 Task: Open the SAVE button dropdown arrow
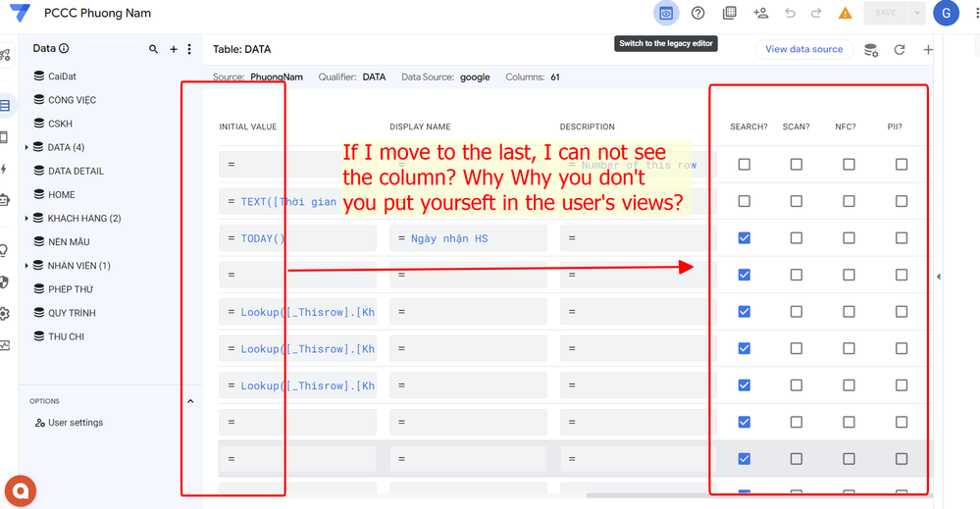point(917,13)
